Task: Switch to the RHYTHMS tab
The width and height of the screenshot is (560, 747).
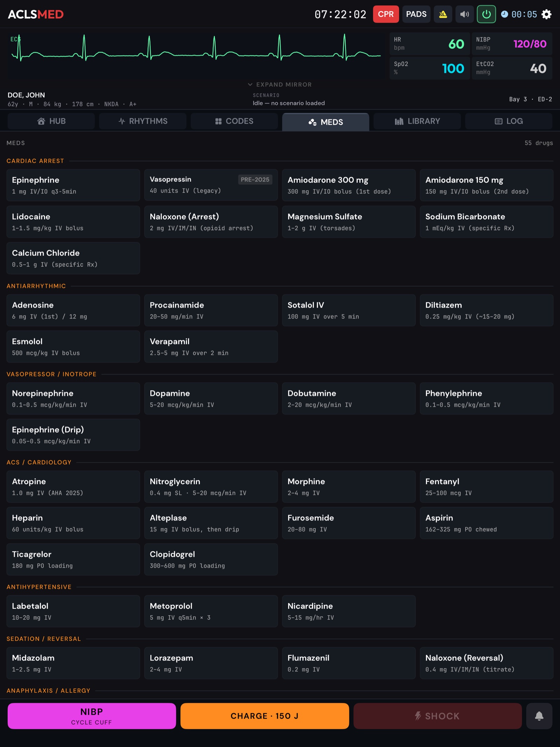Action: 143,121
